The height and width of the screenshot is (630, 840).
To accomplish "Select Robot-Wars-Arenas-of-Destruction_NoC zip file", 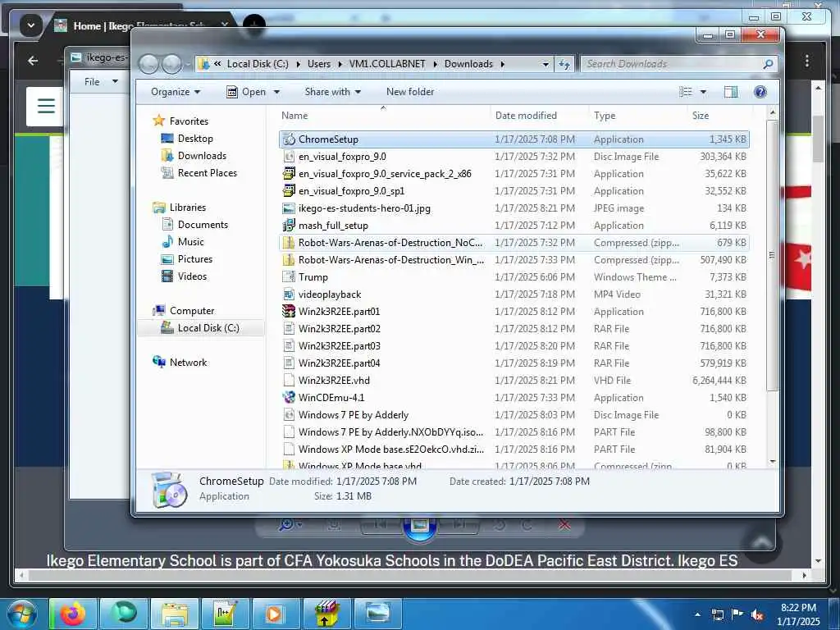I will click(514, 243).
